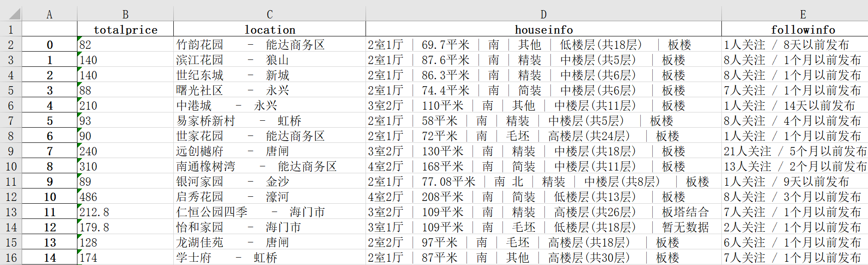Select cell with totalprice 310
Image resolution: width=868 pixels, height=265 pixels.
[x=125, y=166]
